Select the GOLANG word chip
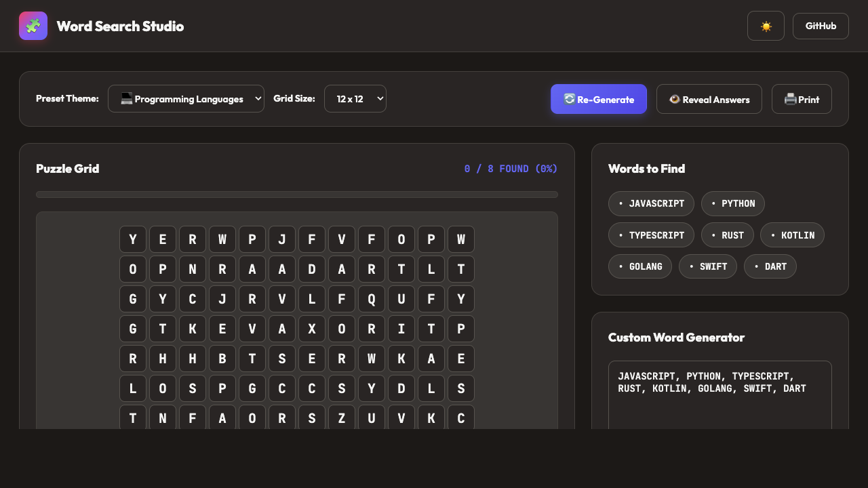The height and width of the screenshot is (488, 868). [x=640, y=266]
